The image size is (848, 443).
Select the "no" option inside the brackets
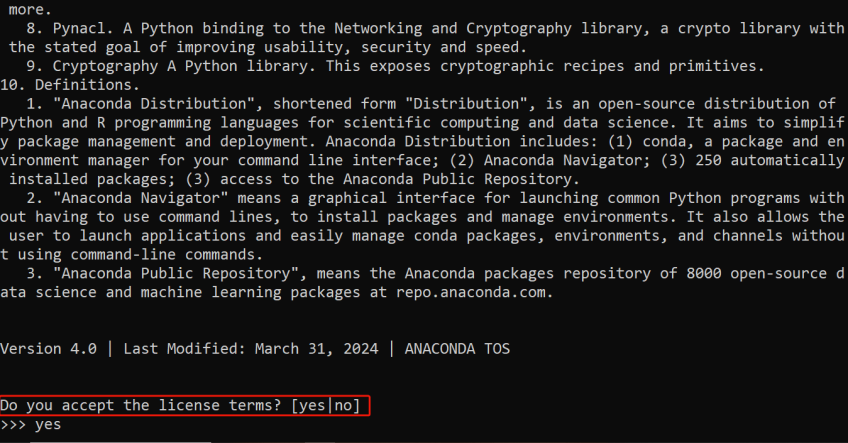(345, 405)
